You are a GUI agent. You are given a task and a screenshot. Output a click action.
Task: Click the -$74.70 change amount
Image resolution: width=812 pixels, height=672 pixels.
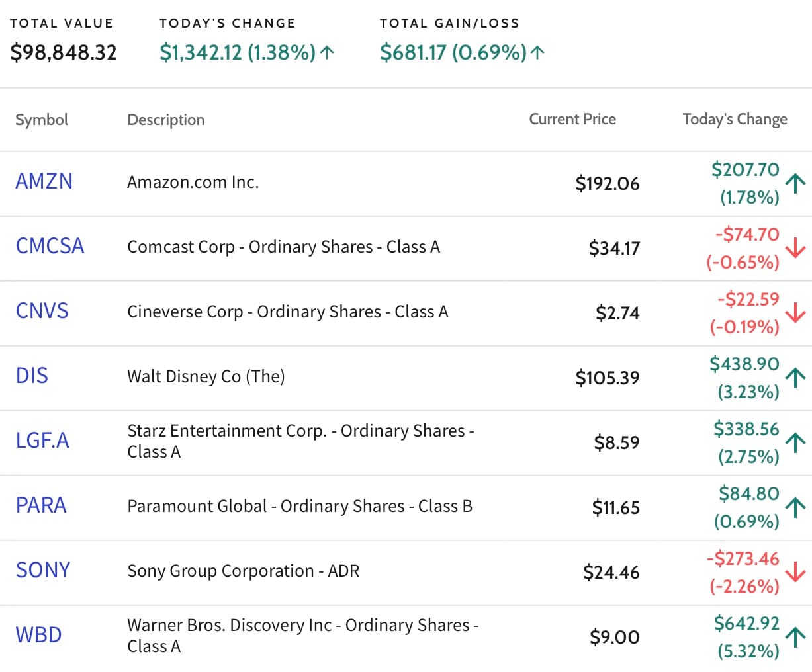(747, 234)
